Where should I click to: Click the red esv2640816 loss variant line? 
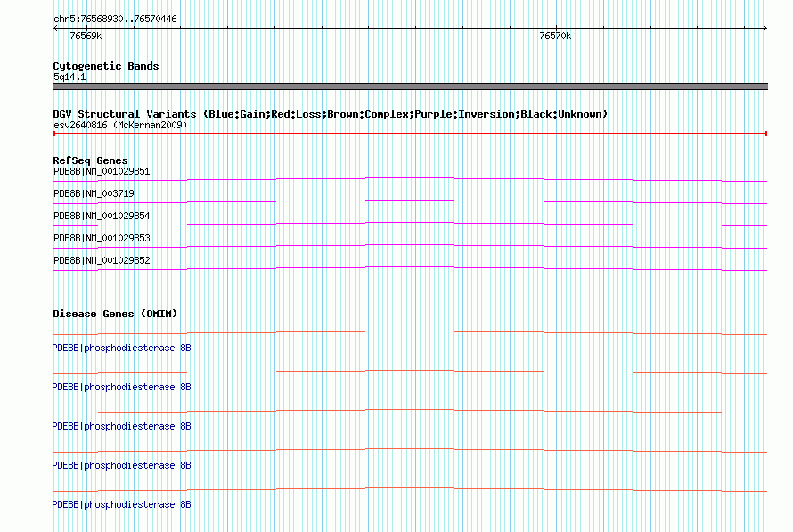click(x=410, y=134)
